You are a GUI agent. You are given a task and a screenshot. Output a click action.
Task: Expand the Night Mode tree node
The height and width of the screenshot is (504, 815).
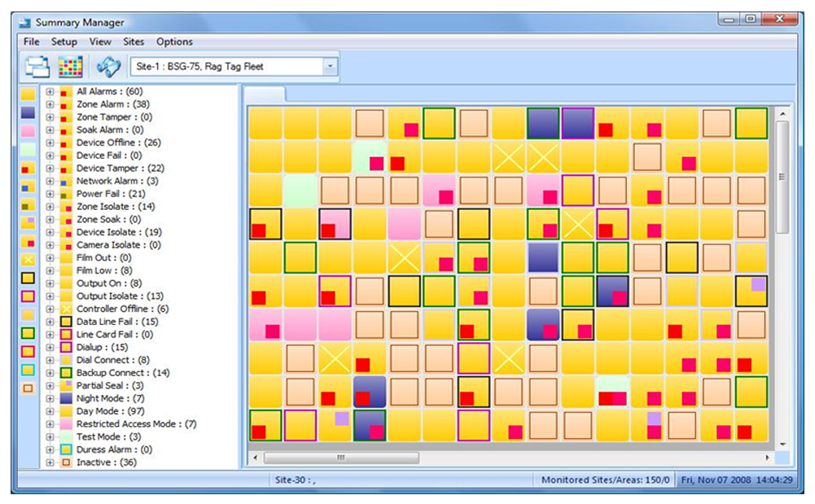pos(50,398)
